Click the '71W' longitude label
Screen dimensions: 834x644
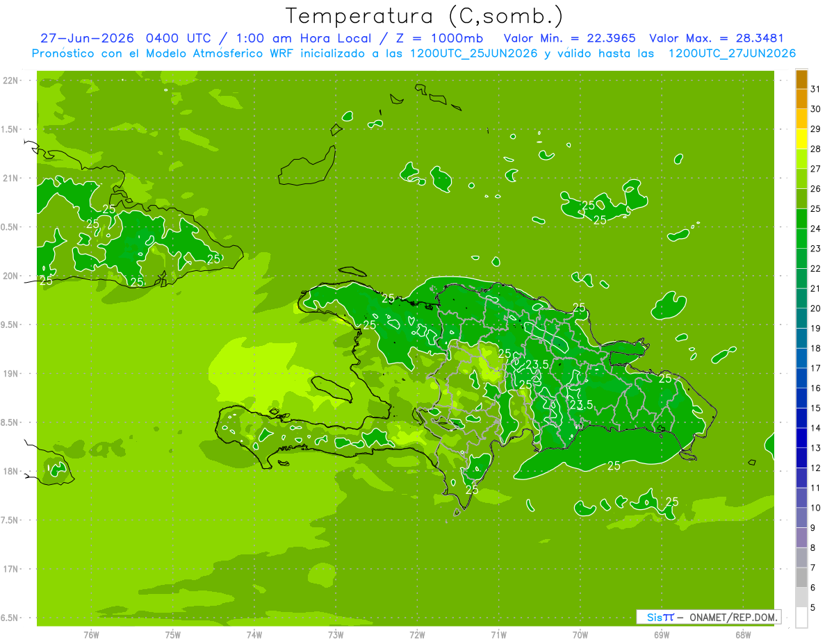(498, 634)
